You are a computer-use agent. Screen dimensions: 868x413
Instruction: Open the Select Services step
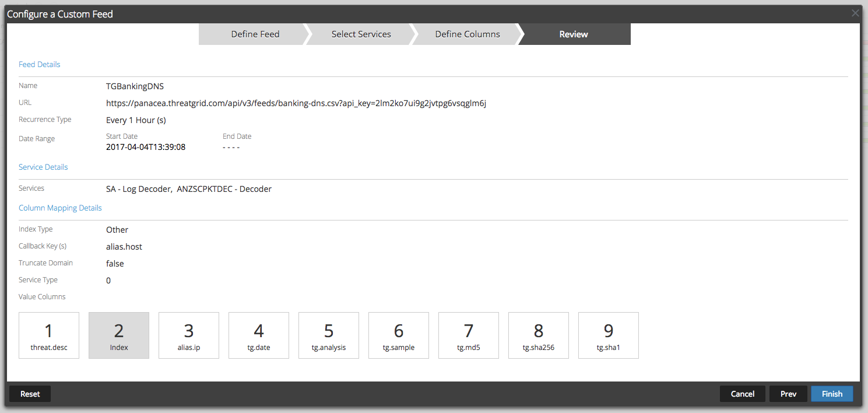(361, 34)
